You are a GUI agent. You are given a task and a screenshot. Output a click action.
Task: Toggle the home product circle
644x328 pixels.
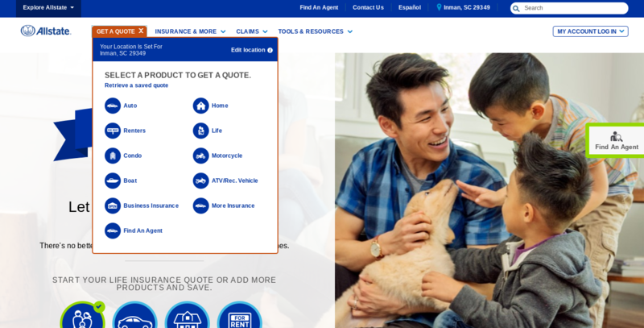point(188,316)
